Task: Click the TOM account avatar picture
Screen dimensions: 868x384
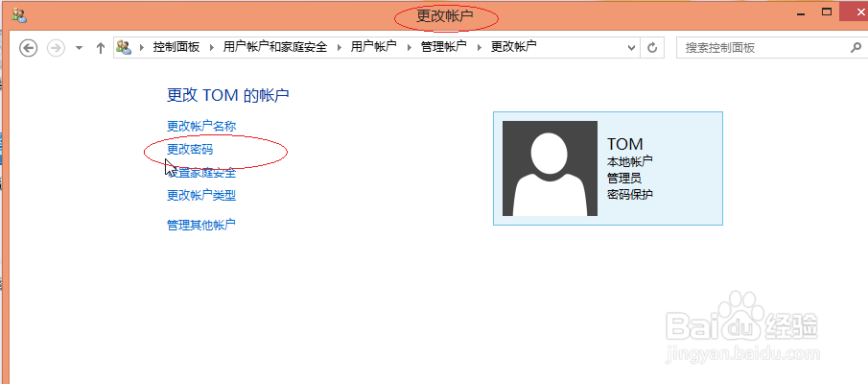Action: coord(550,168)
